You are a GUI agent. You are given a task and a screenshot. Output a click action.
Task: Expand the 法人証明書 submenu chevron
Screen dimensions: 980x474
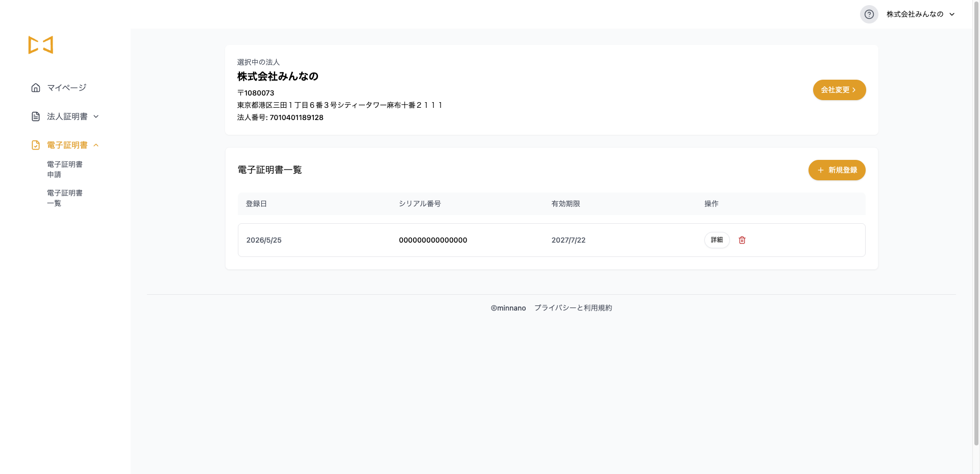click(96, 116)
